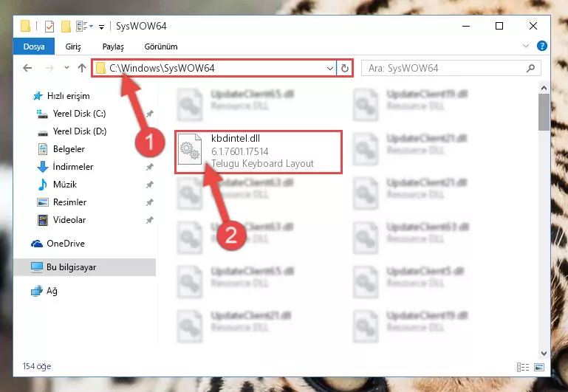This screenshot has height=392, width=568.
Task: Click the vertical scrollbar thumb
Action: coord(544,112)
